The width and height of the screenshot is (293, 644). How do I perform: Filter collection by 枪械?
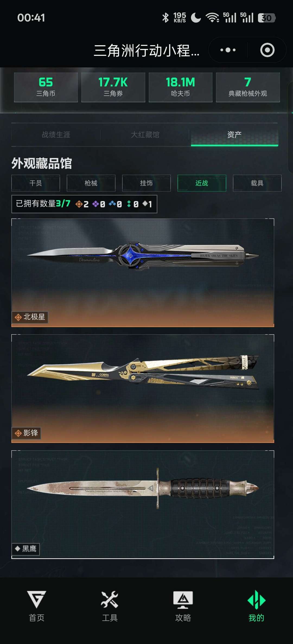click(x=91, y=183)
